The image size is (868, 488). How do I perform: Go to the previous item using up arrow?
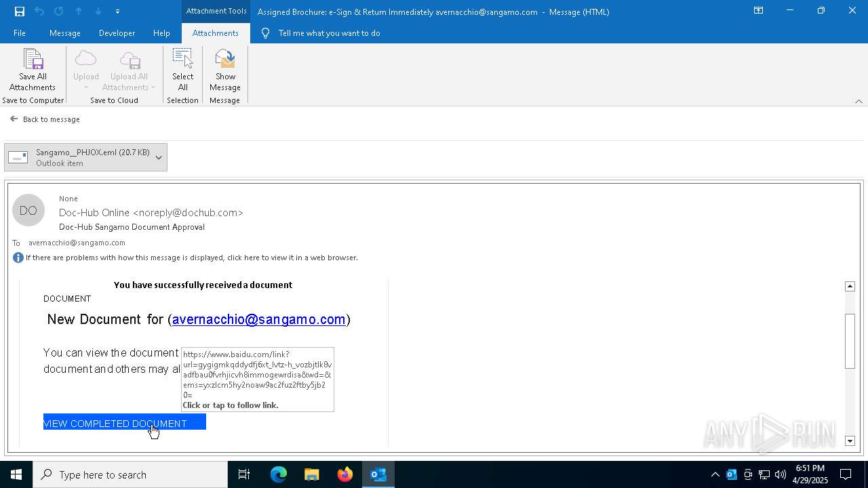click(79, 12)
